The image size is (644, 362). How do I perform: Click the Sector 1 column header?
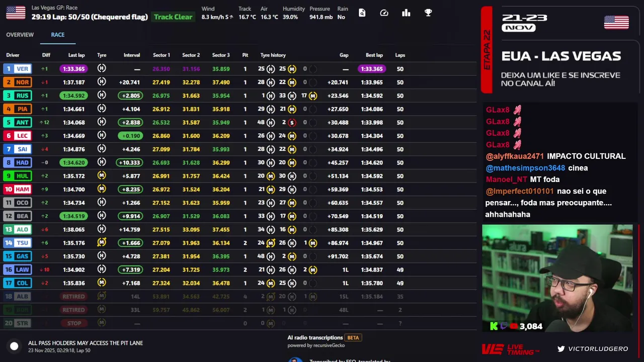(162, 55)
